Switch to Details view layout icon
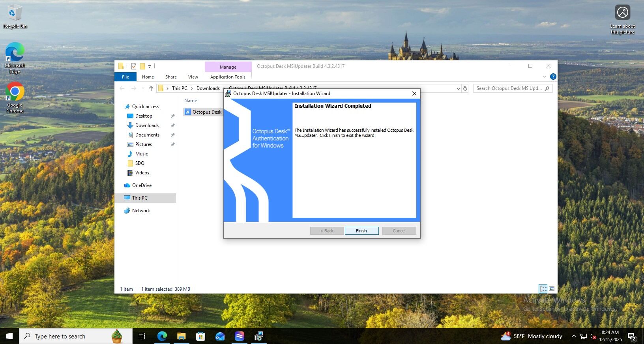 [x=543, y=289]
